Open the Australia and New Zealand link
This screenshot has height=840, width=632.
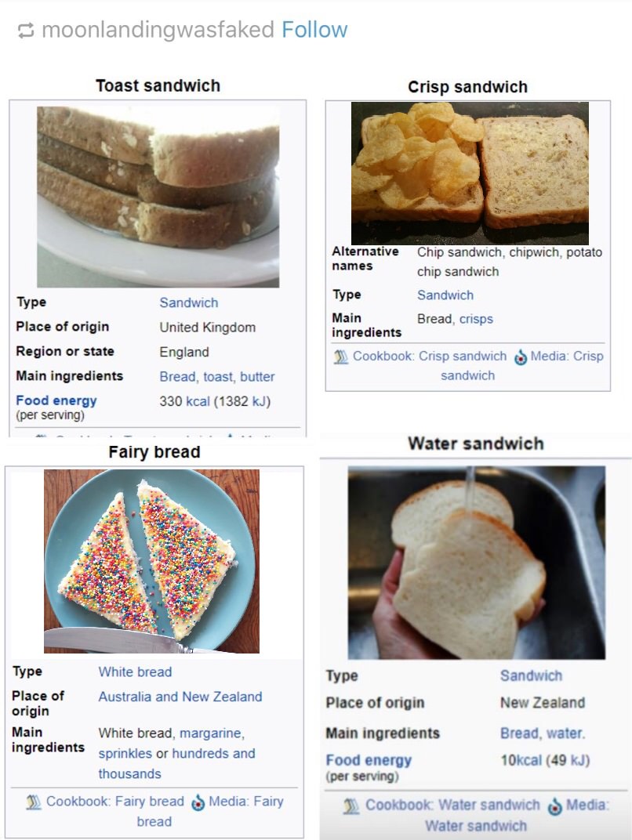click(x=180, y=697)
